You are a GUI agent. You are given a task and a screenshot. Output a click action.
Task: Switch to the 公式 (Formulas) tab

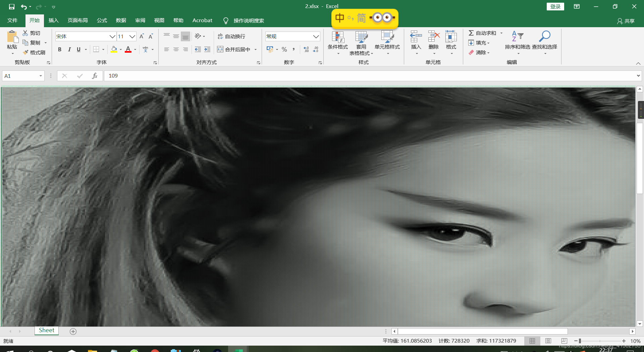[102, 20]
